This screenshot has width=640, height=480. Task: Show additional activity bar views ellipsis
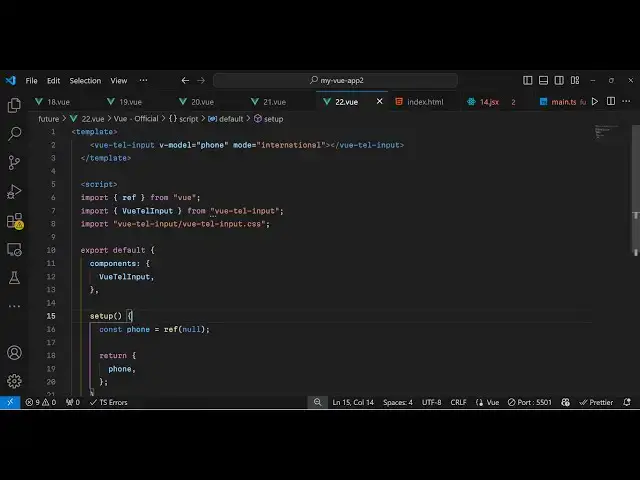click(14, 306)
